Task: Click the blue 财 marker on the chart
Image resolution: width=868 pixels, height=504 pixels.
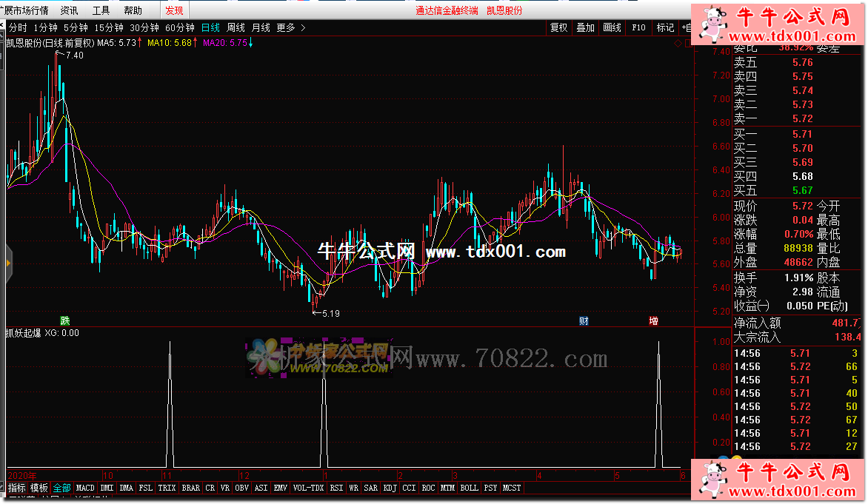Action: [x=584, y=321]
